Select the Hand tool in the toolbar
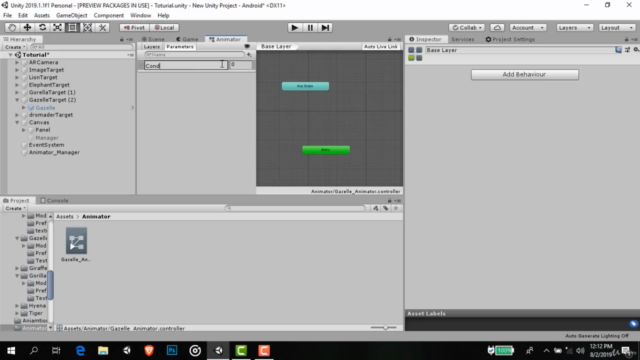 tap(12, 27)
